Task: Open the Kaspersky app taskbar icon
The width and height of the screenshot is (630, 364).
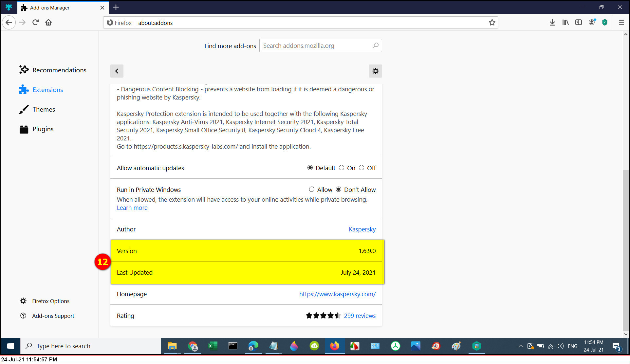Action: (x=476, y=346)
